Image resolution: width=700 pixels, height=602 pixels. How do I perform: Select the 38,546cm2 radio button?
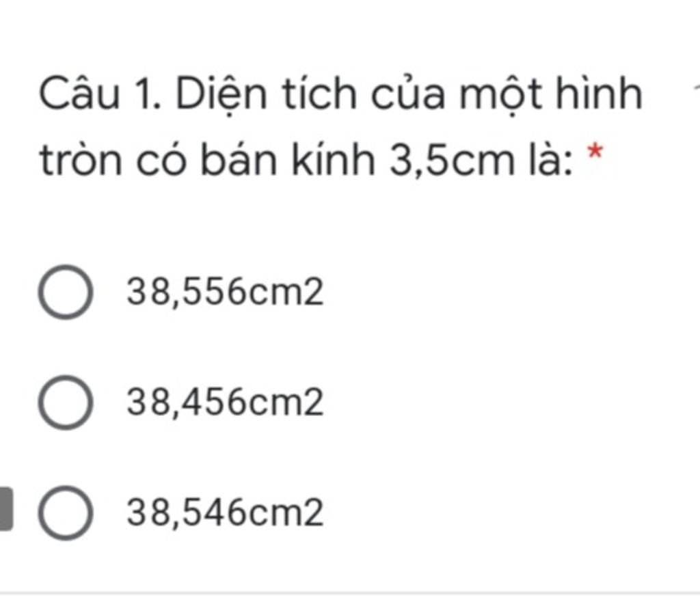[66, 513]
